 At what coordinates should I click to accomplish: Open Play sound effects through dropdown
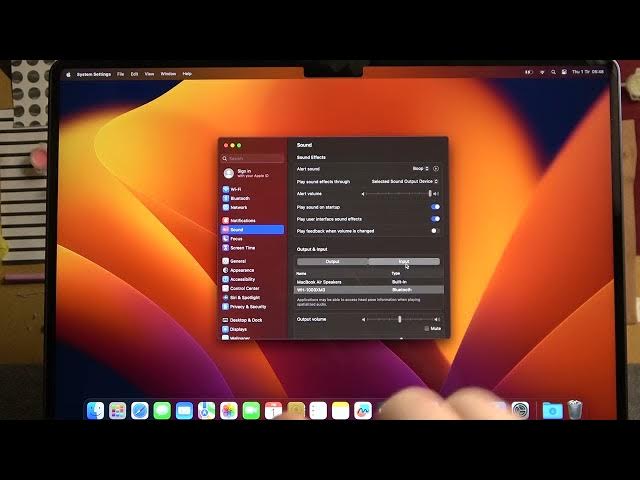(x=404, y=181)
